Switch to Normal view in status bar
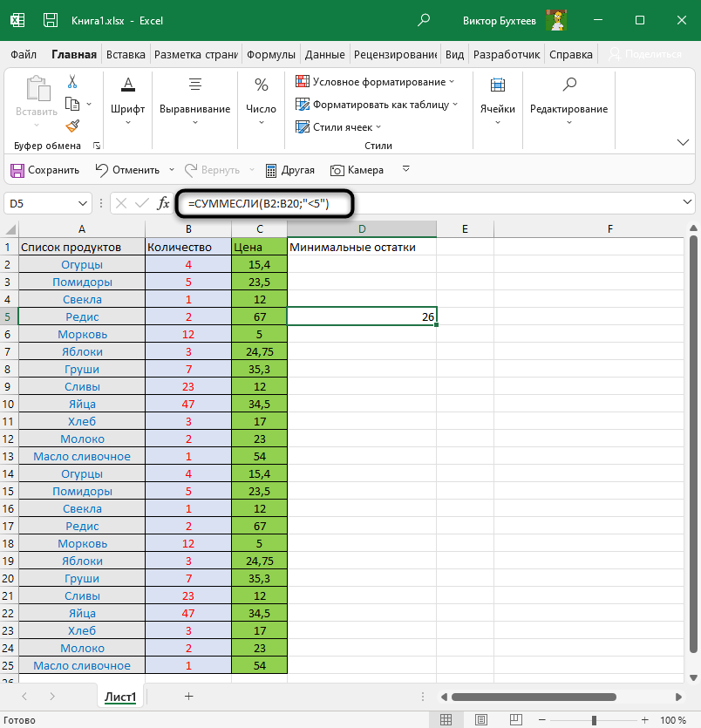Screen dimensions: 701x728 point(446,720)
